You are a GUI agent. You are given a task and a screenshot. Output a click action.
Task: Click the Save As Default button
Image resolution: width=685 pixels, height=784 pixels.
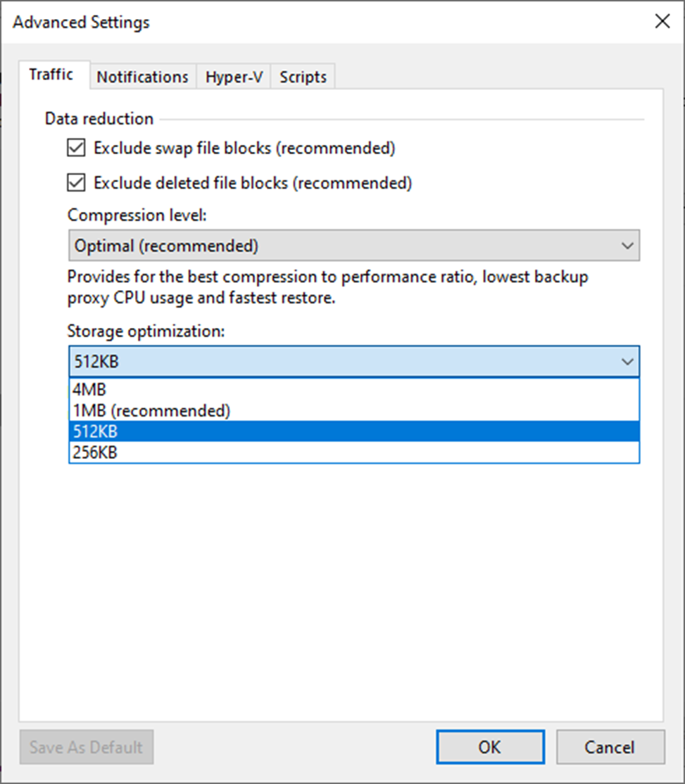87,747
